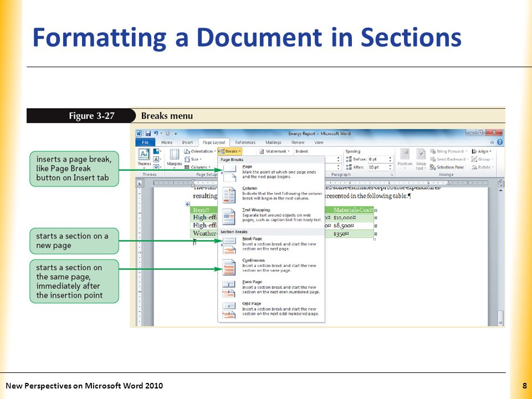
Task: Minimize the ribbon with caret icon
Action: 492,142
